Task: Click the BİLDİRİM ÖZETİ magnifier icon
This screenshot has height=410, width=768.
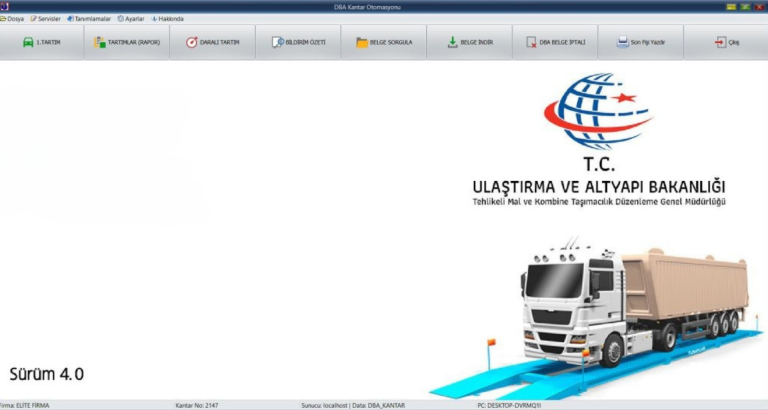Action: 277,43
